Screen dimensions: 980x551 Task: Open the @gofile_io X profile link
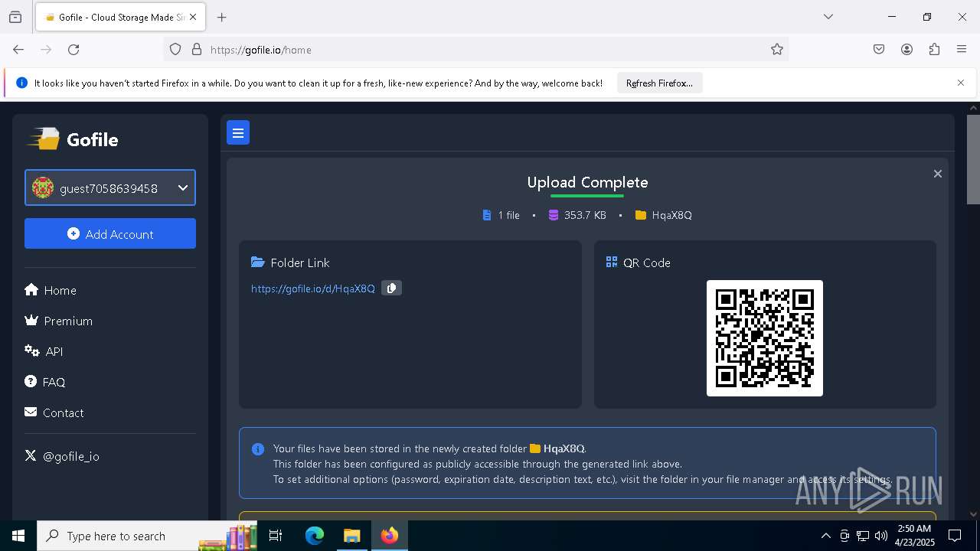click(x=62, y=456)
